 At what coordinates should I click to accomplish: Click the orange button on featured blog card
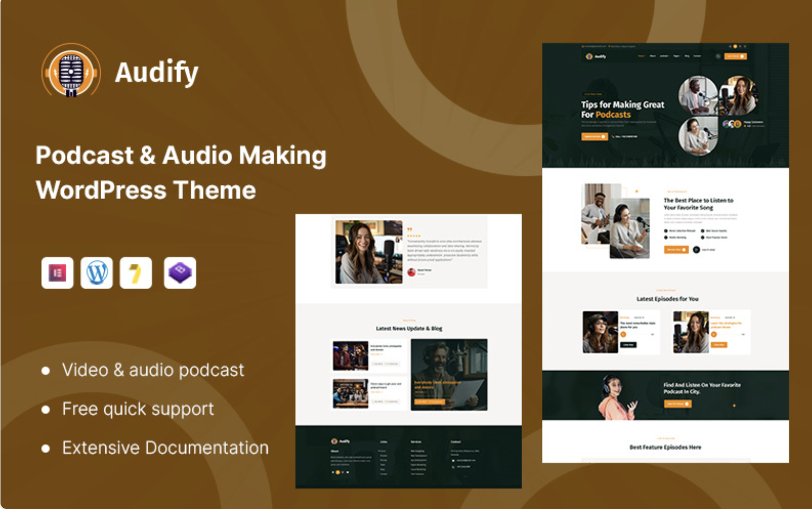point(429,402)
